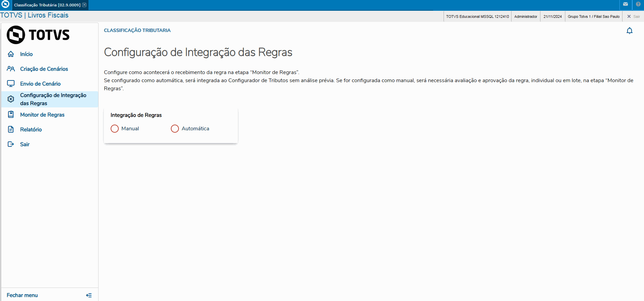
Task: Click the monitor icon beside Envio de Cenário
Action: click(11, 83)
